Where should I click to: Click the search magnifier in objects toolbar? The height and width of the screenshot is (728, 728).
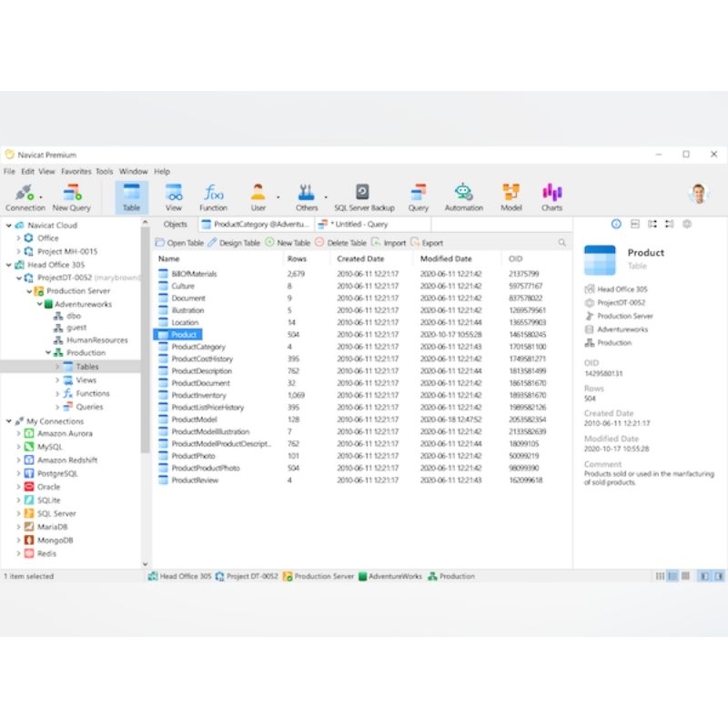(561, 242)
